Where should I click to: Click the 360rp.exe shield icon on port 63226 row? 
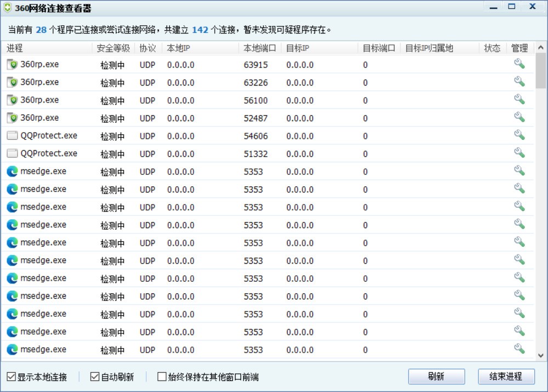point(12,82)
